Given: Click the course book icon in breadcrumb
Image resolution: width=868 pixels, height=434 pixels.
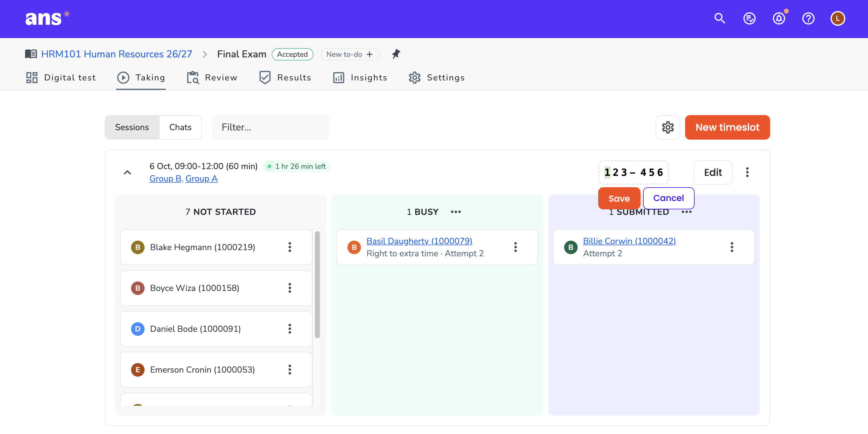Looking at the screenshot, I should (x=31, y=54).
